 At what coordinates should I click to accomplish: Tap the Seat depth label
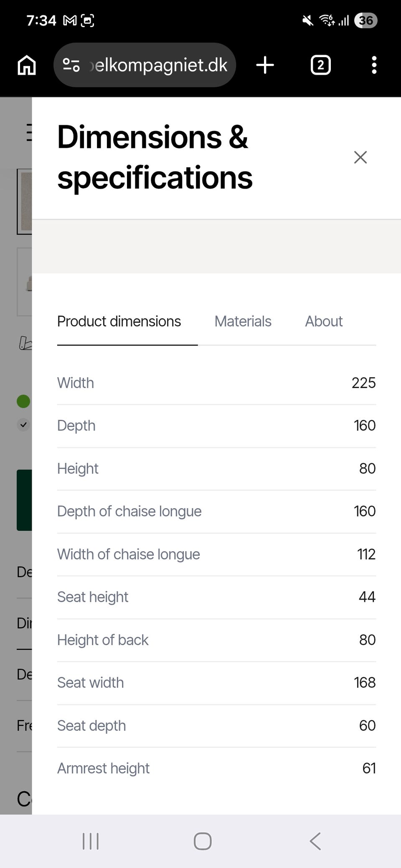pos(91,726)
